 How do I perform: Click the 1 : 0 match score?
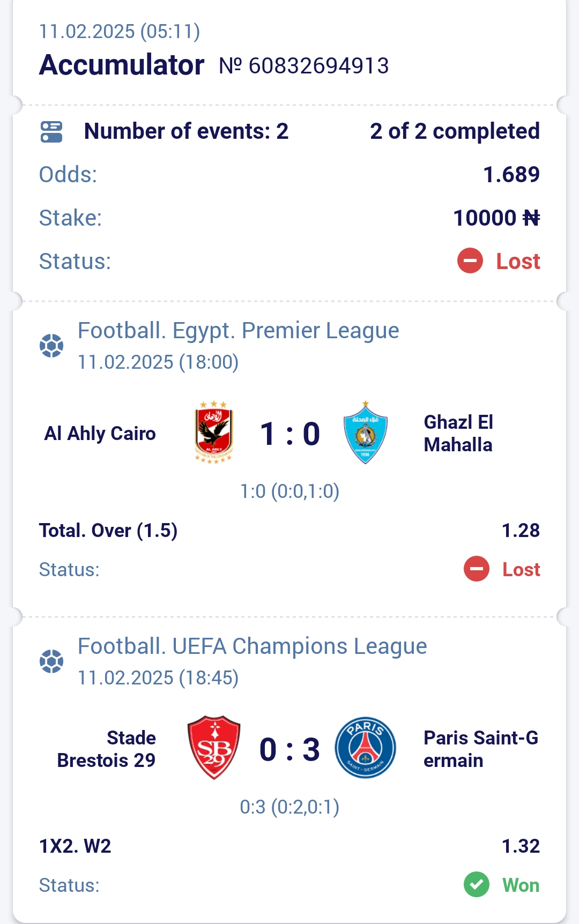(x=290, y=434)
